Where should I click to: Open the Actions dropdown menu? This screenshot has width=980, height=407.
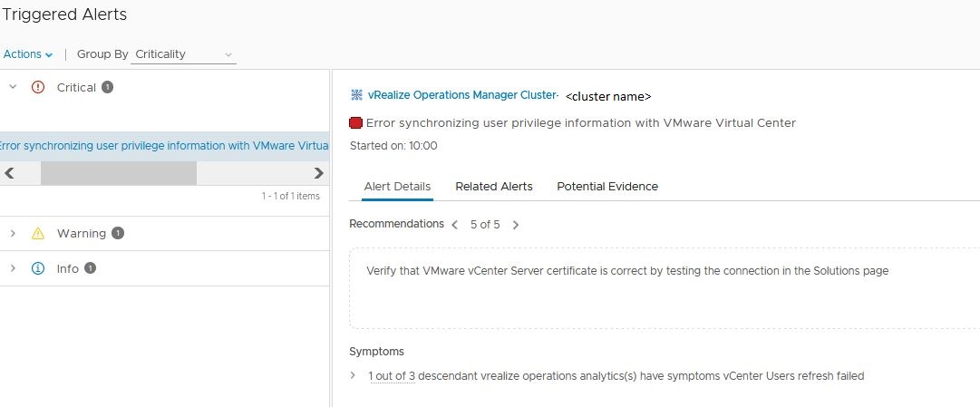[27, 54]
